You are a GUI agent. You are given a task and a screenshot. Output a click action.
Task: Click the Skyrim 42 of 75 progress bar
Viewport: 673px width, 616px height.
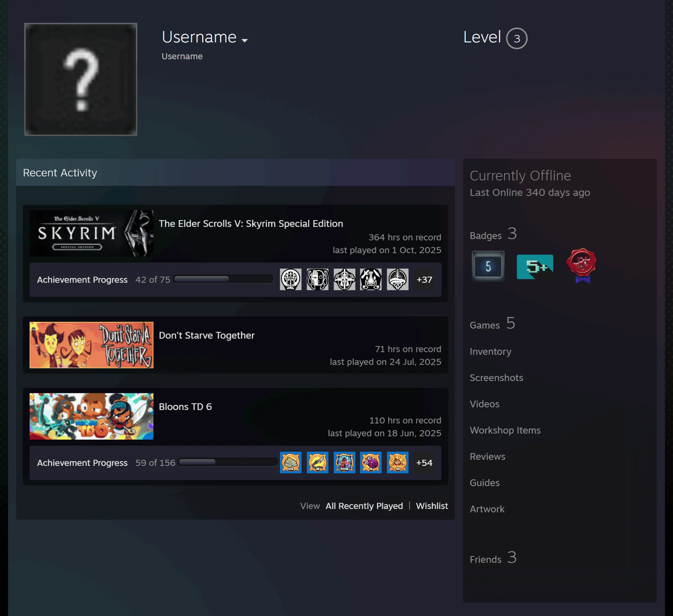pos(223,279)
